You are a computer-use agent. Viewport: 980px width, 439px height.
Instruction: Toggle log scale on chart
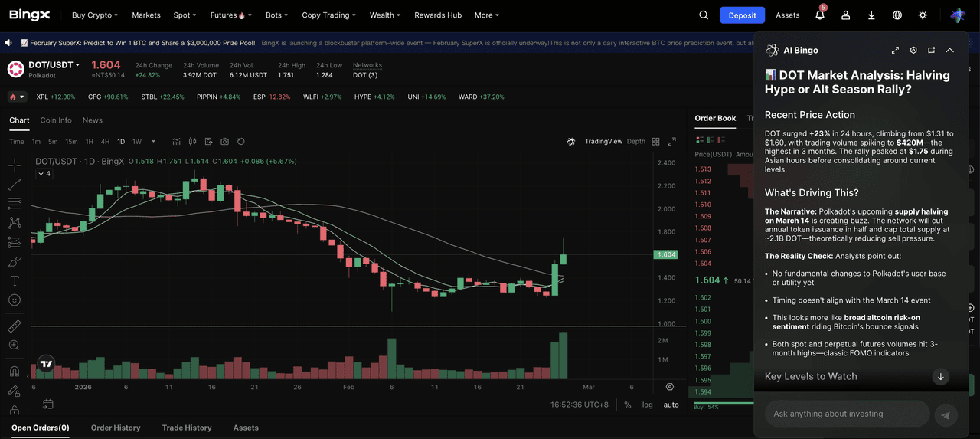(648, 405)
